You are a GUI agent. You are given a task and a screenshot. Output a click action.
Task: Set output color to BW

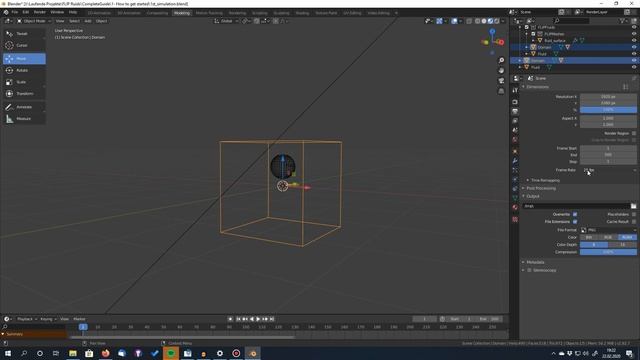(x=589, y=237)
